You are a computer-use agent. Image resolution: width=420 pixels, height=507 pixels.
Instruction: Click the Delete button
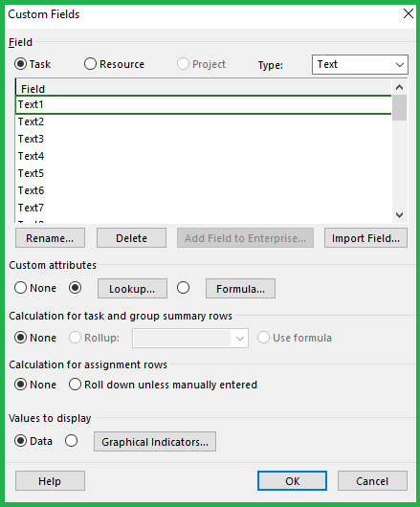point(131,238)
